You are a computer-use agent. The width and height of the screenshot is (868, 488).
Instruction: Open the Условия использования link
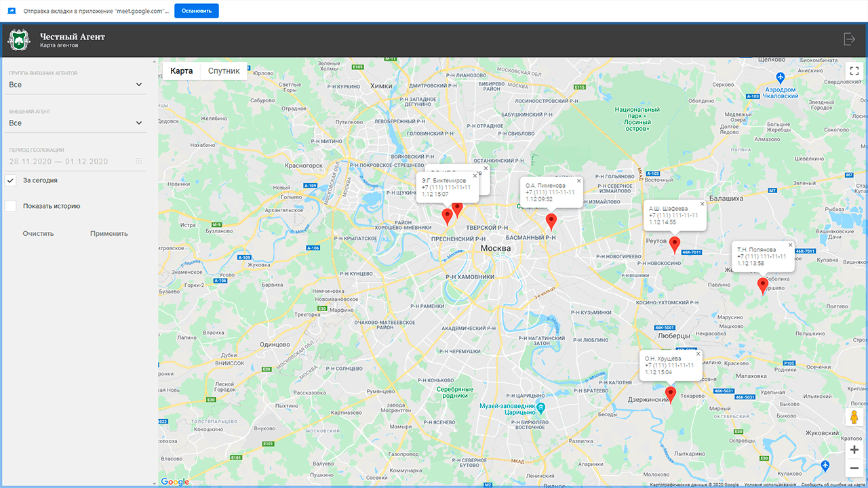(x=770, y=485)
